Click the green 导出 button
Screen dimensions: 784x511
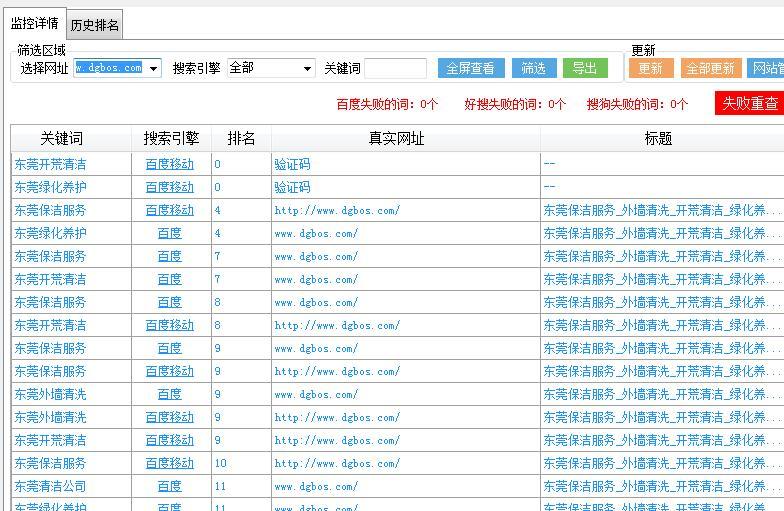[x=585, y=68]
